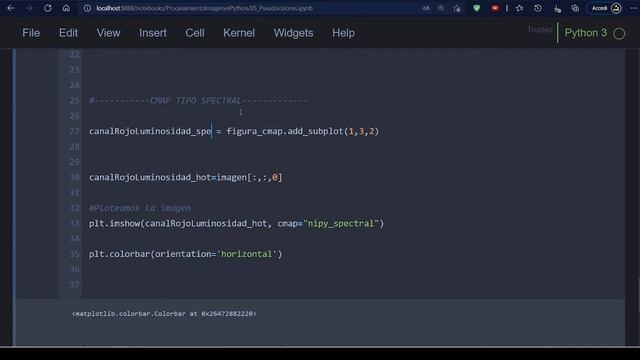
Task: Open the Edit menu
Action: pyautogui.click(x=68, y=33)
